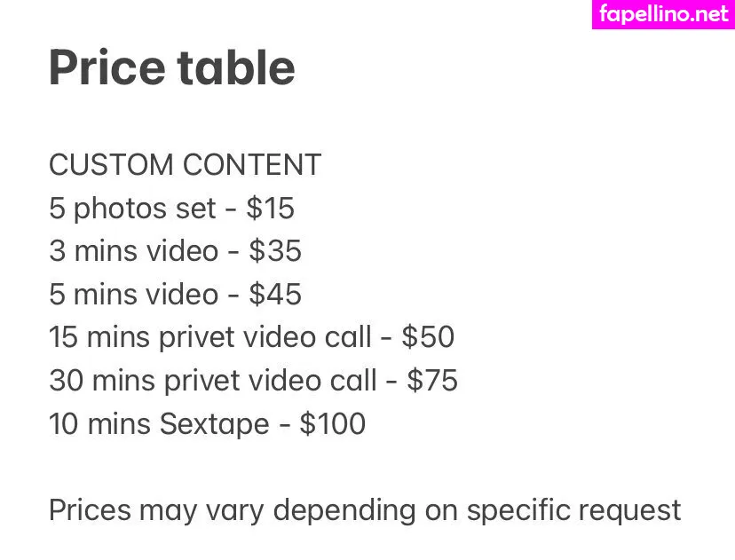Viewport: 735px width, 560px height.
Task: Click the "Price table" heading
Action: tap(171, 68)
